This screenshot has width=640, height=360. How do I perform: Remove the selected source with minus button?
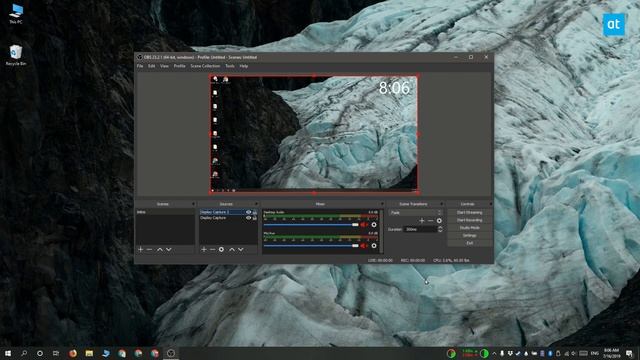(212, 249)
